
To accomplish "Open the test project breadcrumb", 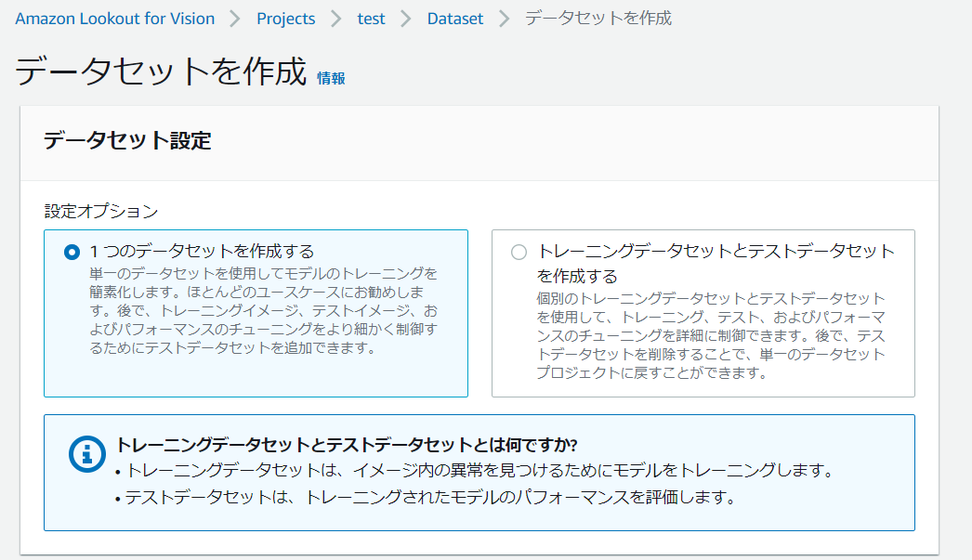I will pos(371,19).
